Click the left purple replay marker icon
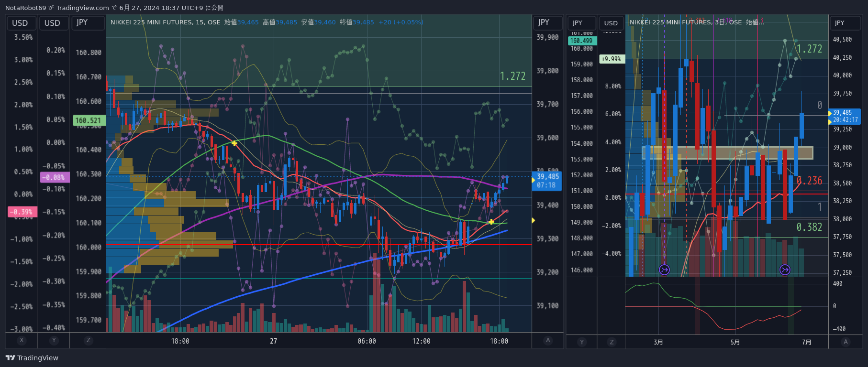This screenshot has height=367, width=868. [x=664, y=270]
